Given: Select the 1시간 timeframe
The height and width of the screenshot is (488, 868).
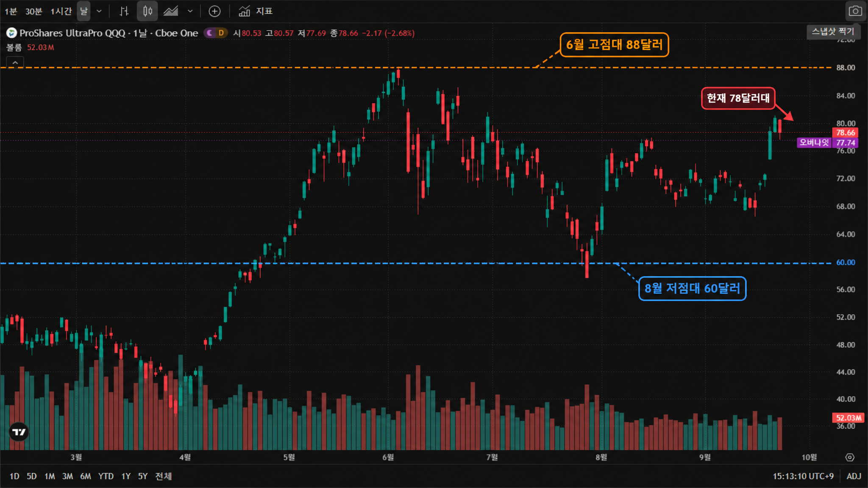Looking at the screenshot, I should point(61,11).
